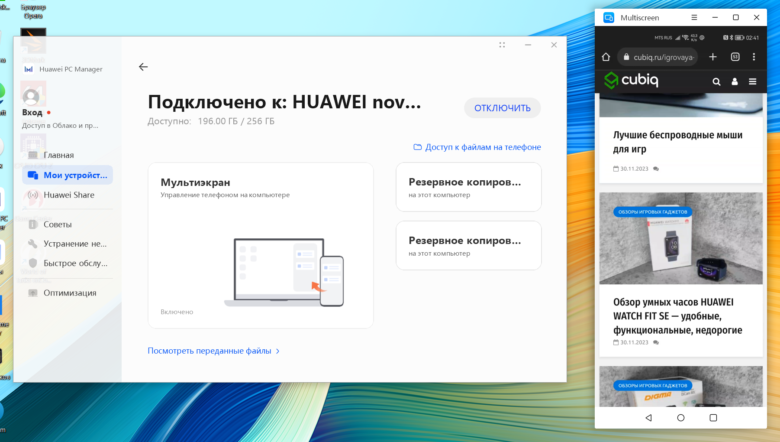Viewport: 780px width, 442px height.
Task: Click the Huawei PC Manager logo icon
Action: pos(28,70)
